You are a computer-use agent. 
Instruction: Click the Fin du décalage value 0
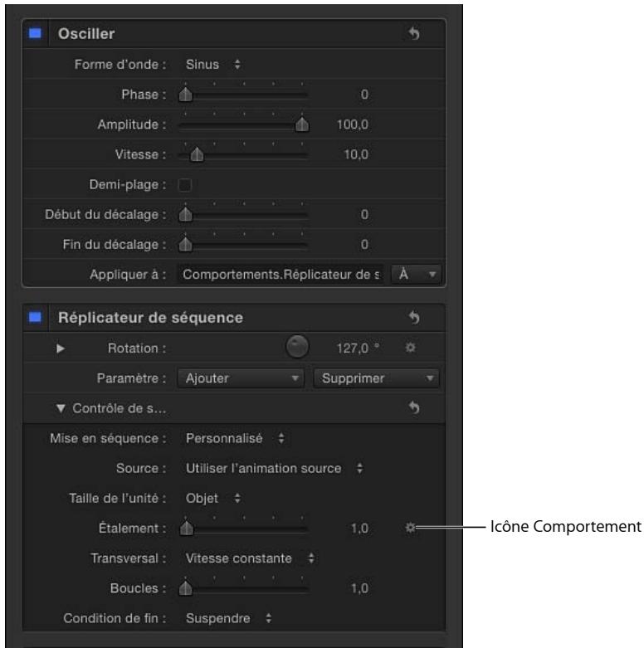364,244
